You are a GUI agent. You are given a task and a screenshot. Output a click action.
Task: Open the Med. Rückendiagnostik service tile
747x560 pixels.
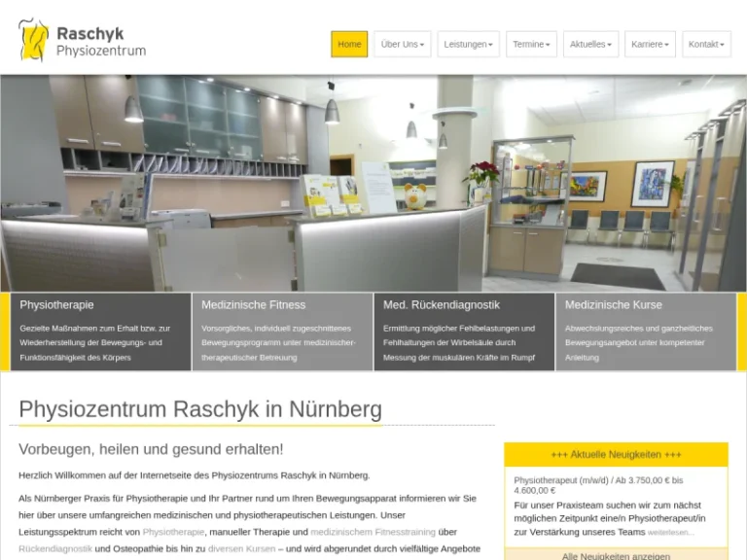(464, 332)
